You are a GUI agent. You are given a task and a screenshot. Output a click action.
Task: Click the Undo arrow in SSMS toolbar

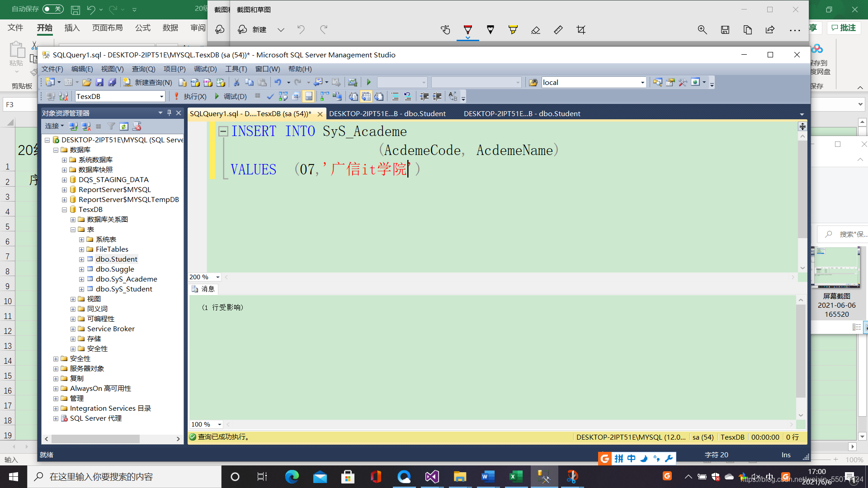(278, 82)
